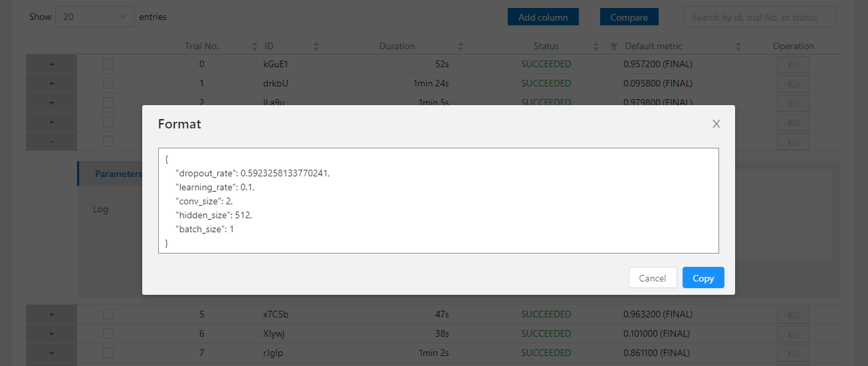Focus the trial search input field
This screenshot has width=868, height=366.
[760, 17]
